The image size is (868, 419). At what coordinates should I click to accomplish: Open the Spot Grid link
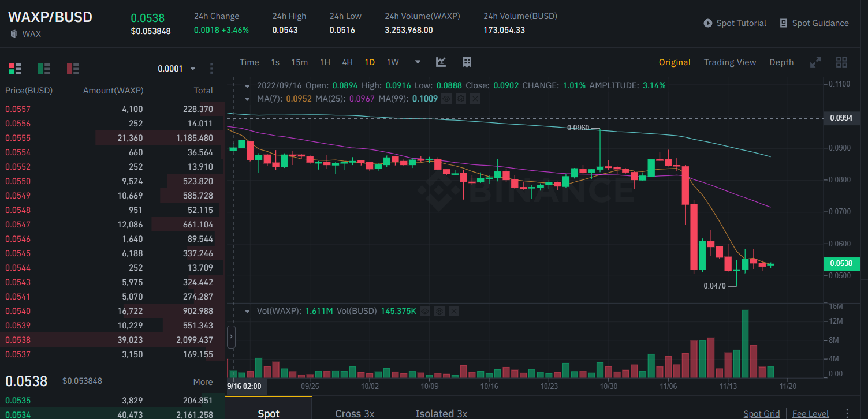pyautogui.click(x=762, y=413)
